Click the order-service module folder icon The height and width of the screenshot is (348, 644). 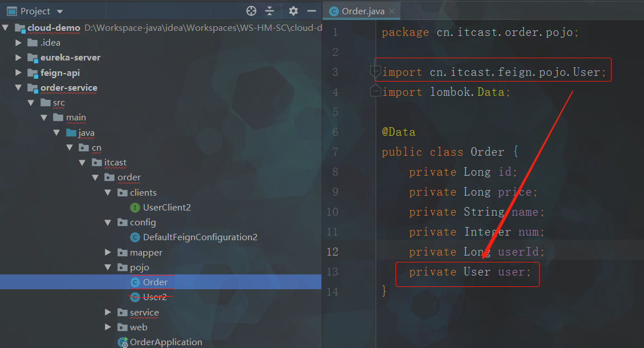[32, 88]
